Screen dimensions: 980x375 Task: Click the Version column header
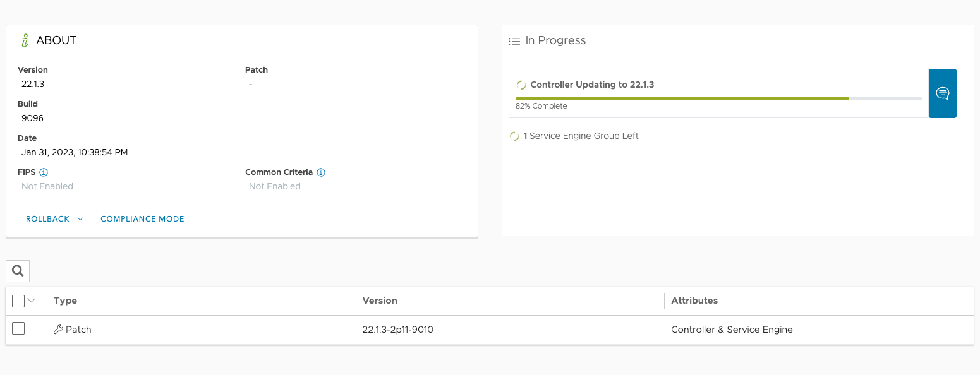click(379, 301)
